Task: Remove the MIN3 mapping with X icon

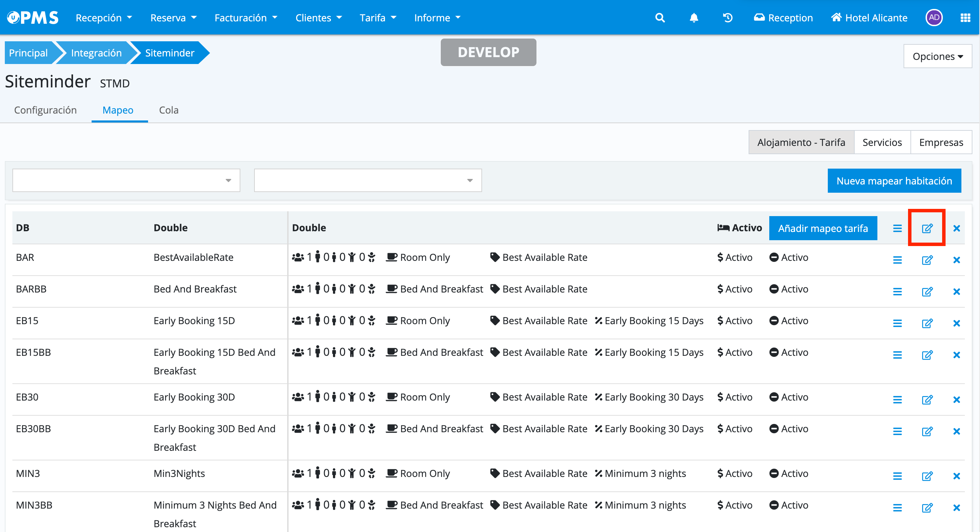Action: (x=957, y=476)
